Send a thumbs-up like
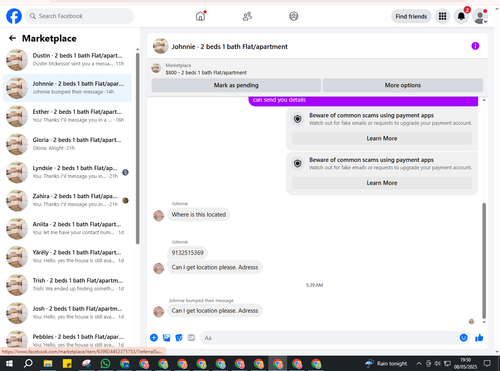The image size is (500, 371). point(479,338)
